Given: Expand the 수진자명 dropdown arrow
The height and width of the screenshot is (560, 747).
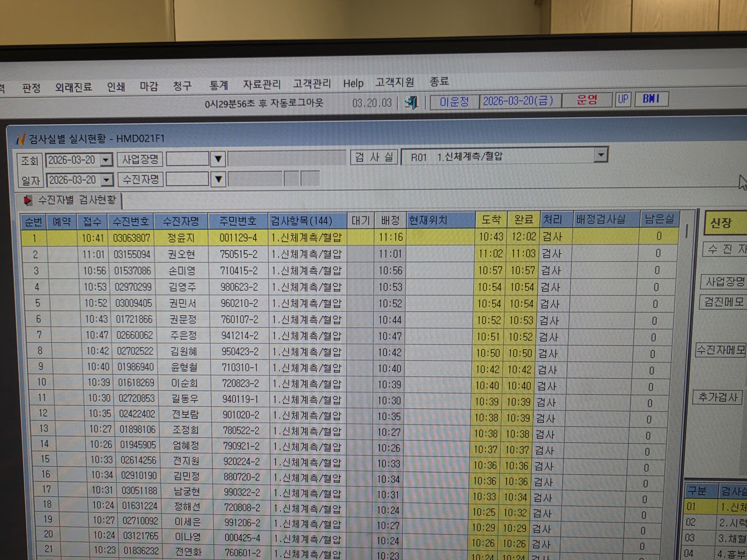Looking at the screenshot, I should tap(218, 179).
